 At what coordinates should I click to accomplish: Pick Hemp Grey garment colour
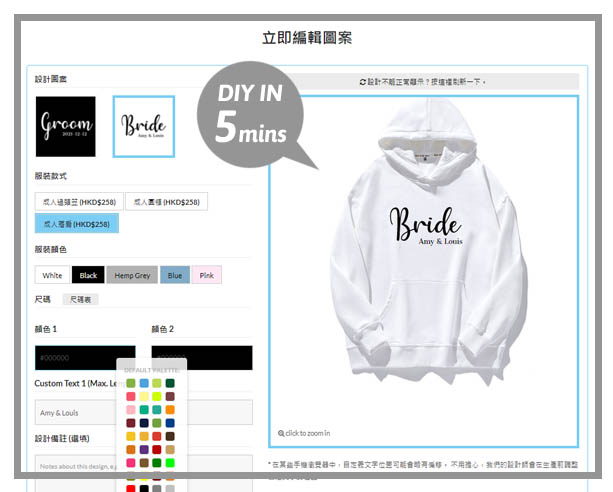[132, 275]
